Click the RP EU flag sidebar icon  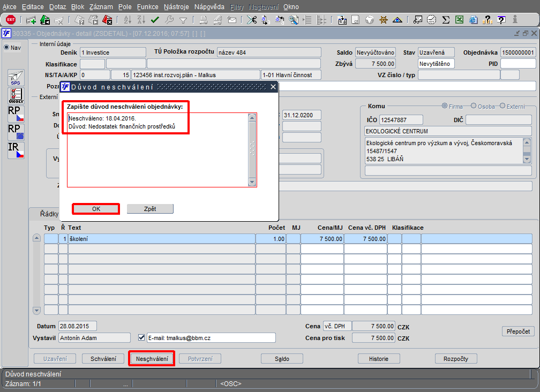pyautogui.click(x=16, y=132)
